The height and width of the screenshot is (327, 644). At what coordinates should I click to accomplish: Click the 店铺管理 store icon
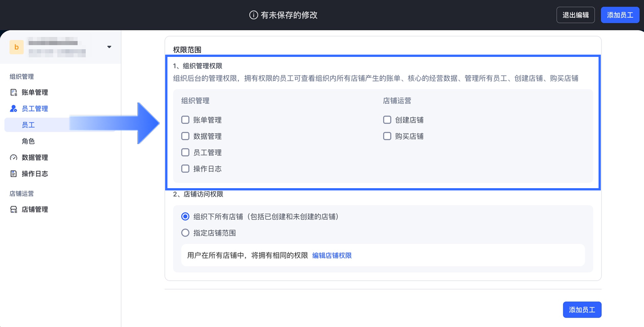click(14, 209)
